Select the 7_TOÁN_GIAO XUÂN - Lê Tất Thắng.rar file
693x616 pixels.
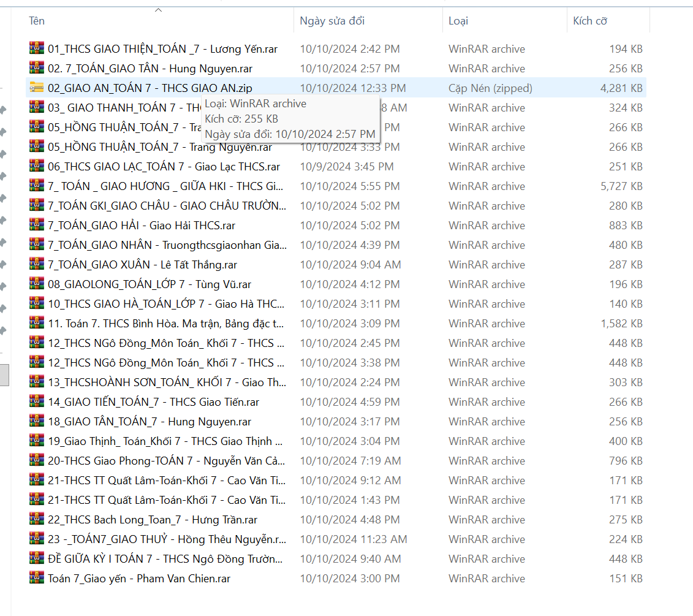pyautogui.click(x=142, y=265)
